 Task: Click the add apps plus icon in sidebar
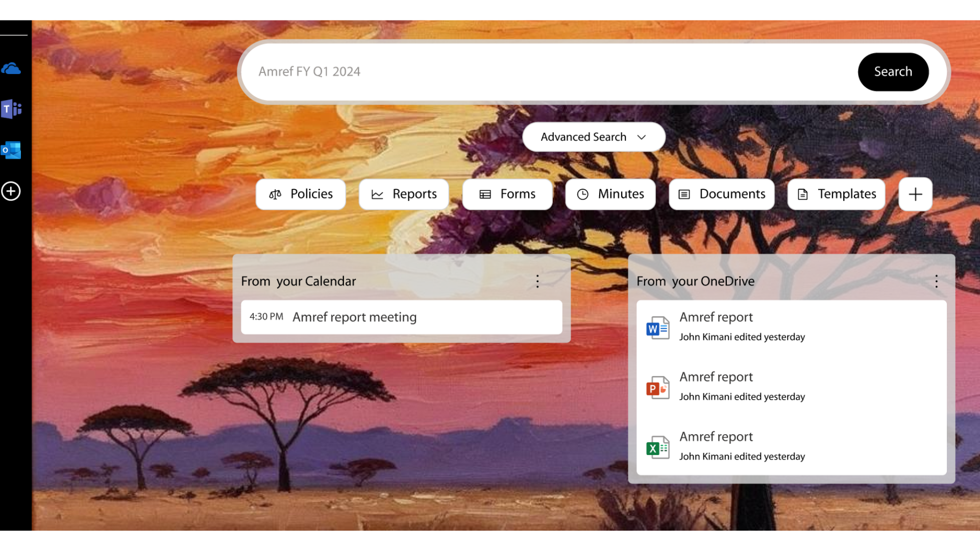tap(12, 192)
